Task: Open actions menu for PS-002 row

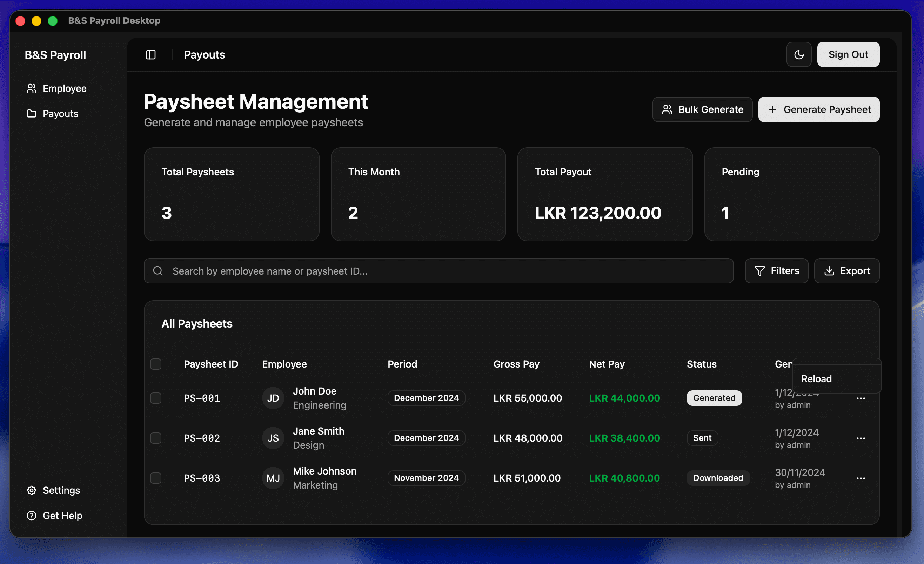Action: point(861,438)
